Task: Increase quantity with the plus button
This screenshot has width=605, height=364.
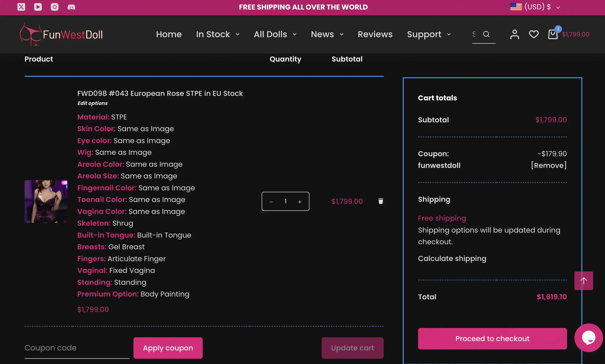Action: [x=300, y=202]
